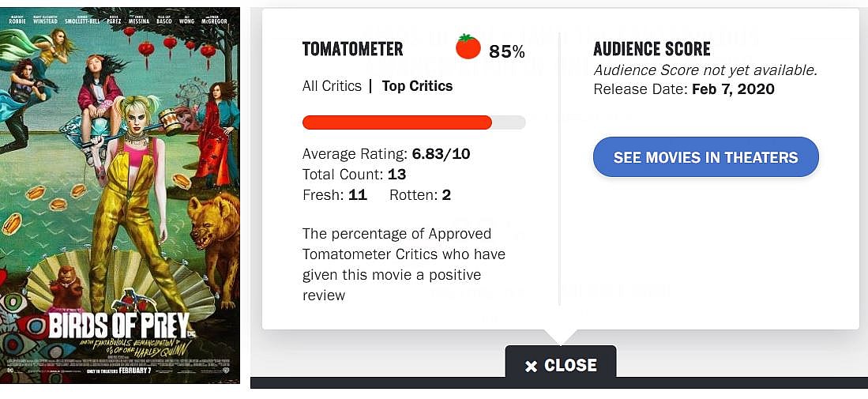Click the Tomatometer heading

click(352, 49)
